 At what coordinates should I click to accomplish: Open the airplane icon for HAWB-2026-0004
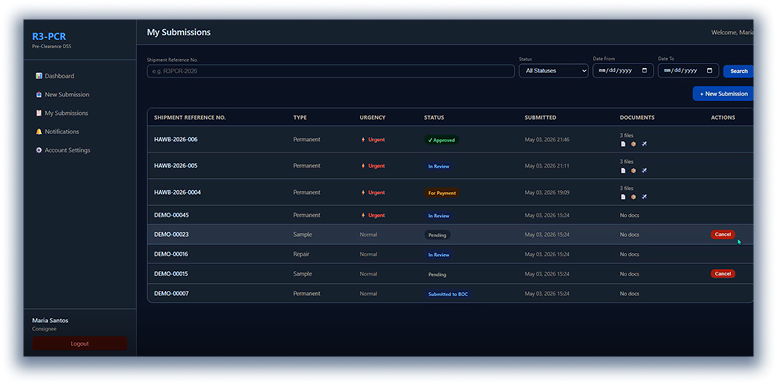(644, 197)
